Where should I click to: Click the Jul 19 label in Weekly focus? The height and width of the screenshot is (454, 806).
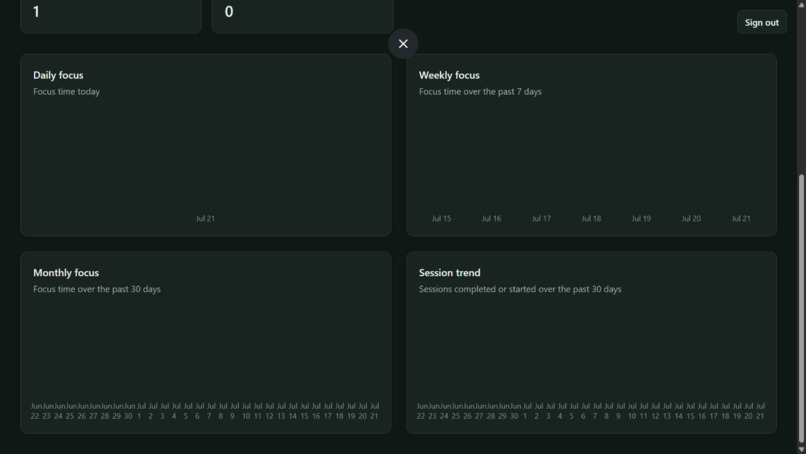coord(641,219)
